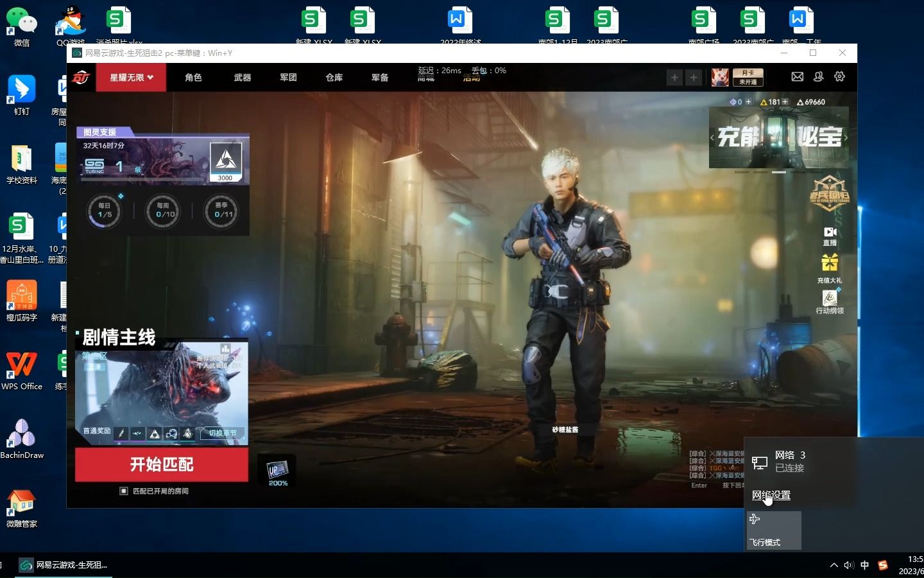924x578 pixels.
Task: Open the friends icon in game header
Action: click(x=818, y=76)
